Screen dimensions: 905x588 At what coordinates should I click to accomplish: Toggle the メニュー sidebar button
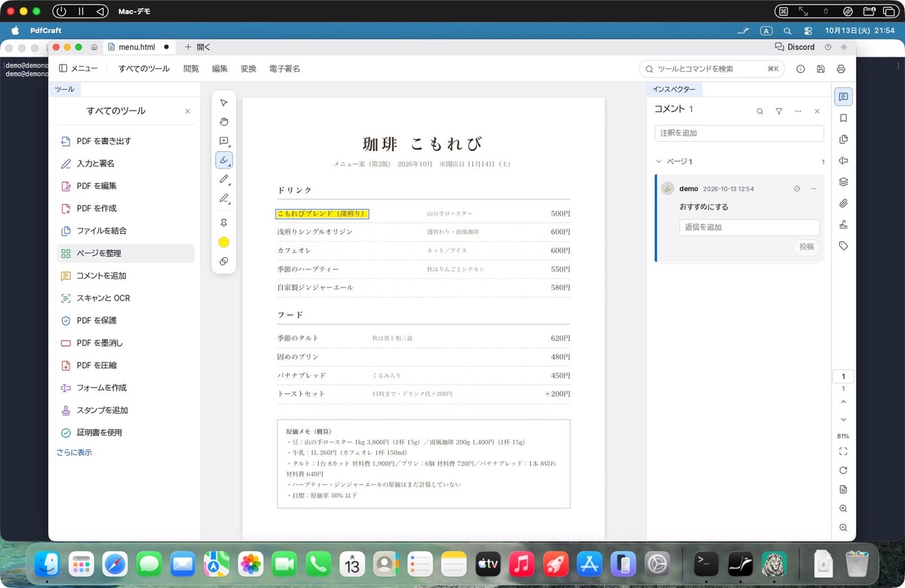[x=79, y=68]
